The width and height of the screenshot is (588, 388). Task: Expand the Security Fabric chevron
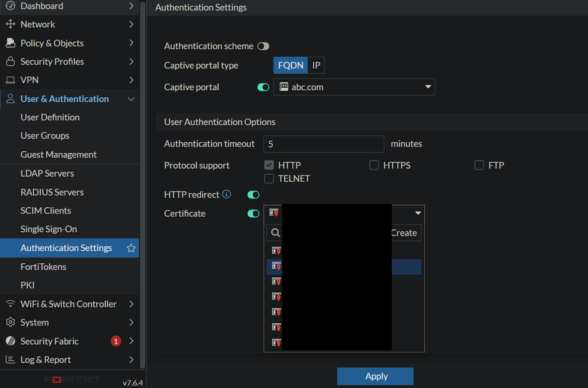(x=131, y=340)
